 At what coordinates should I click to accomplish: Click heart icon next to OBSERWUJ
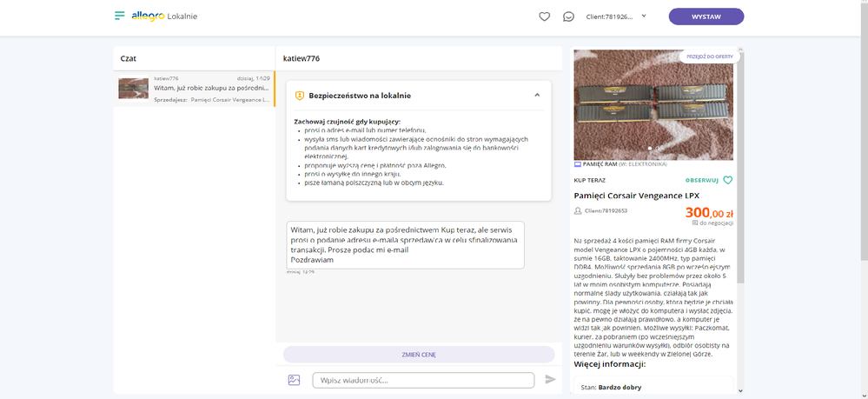pos(728,180)
